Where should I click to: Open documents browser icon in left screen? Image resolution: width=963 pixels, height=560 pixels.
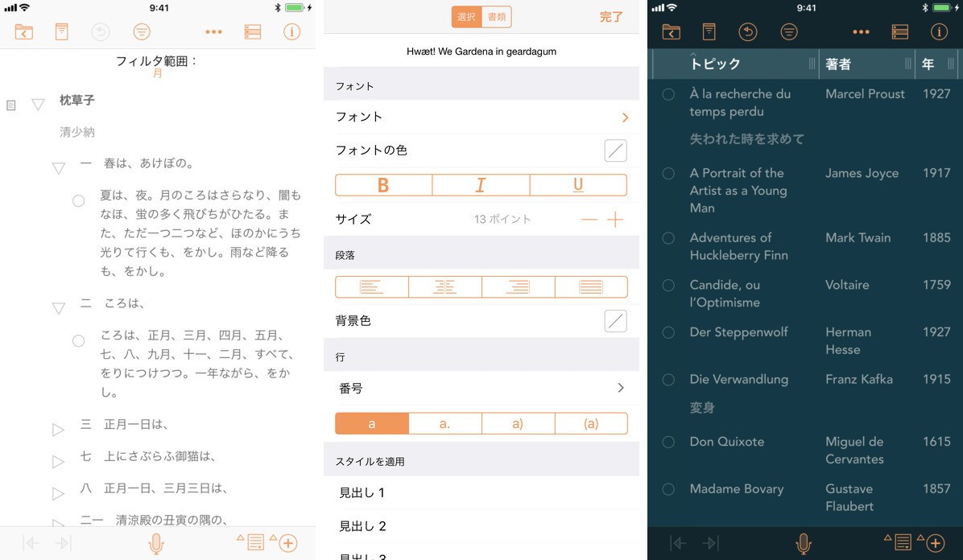click(24, 31)
